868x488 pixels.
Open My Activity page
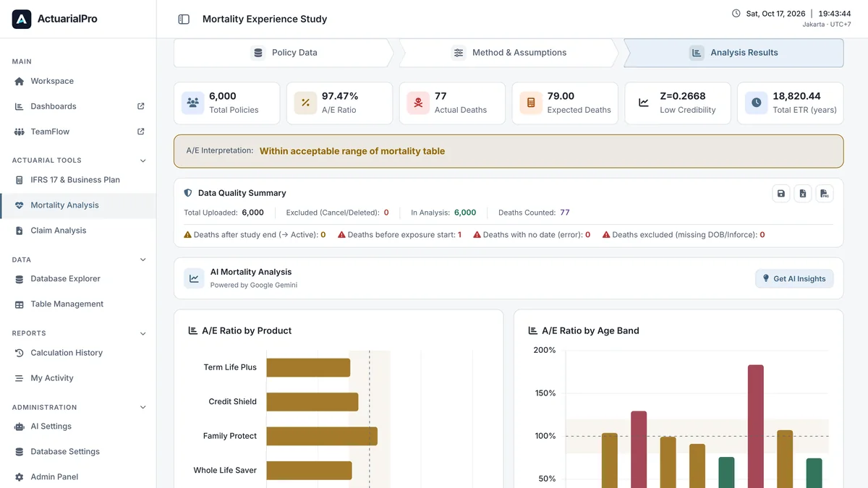(78, 378)
